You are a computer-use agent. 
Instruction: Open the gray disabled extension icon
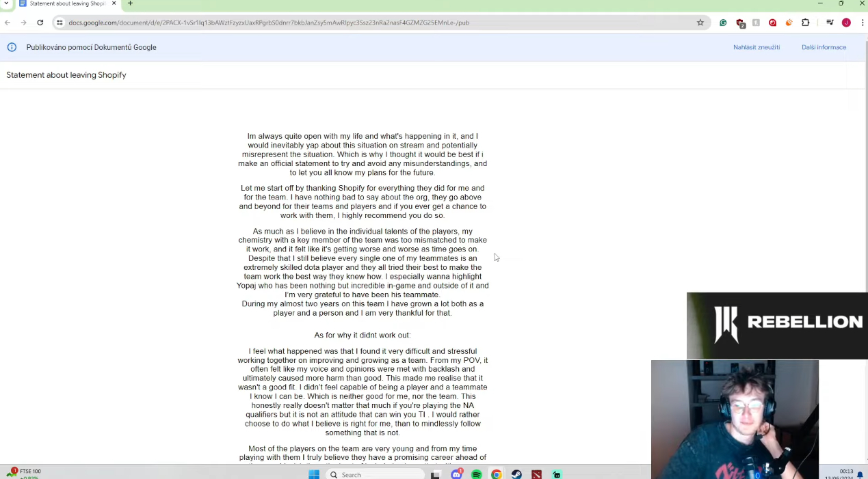point(756,23)
